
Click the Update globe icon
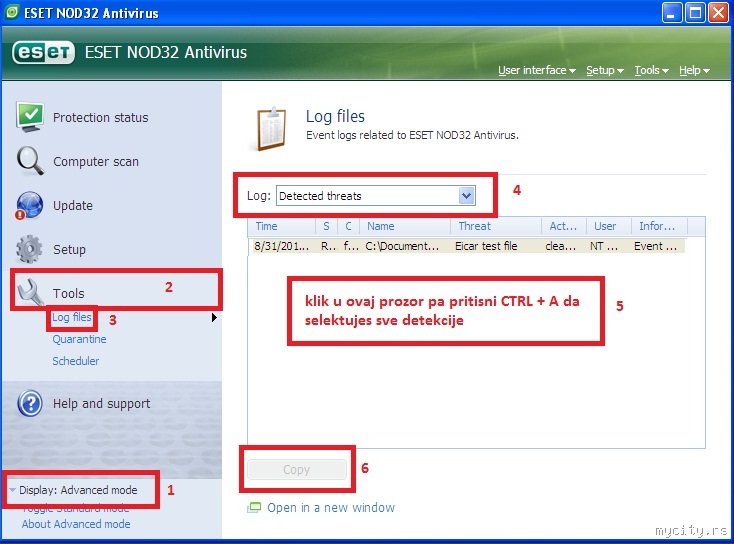(29, 205)
